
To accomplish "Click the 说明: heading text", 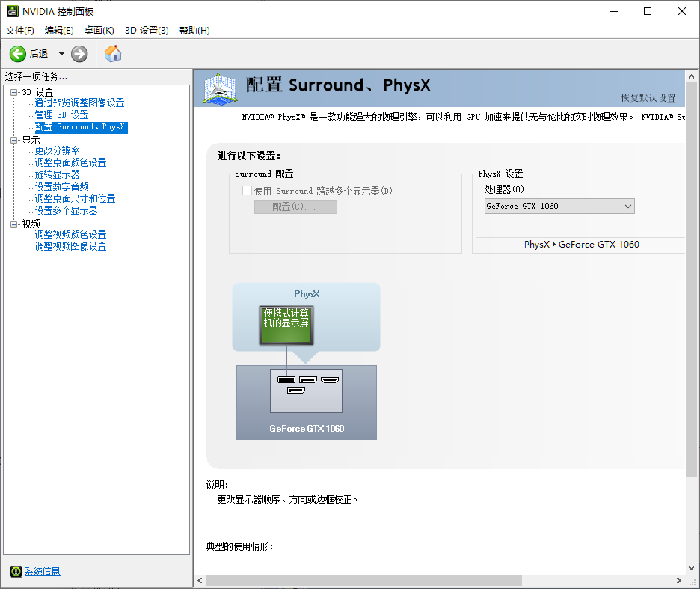I will coord(217,485).
